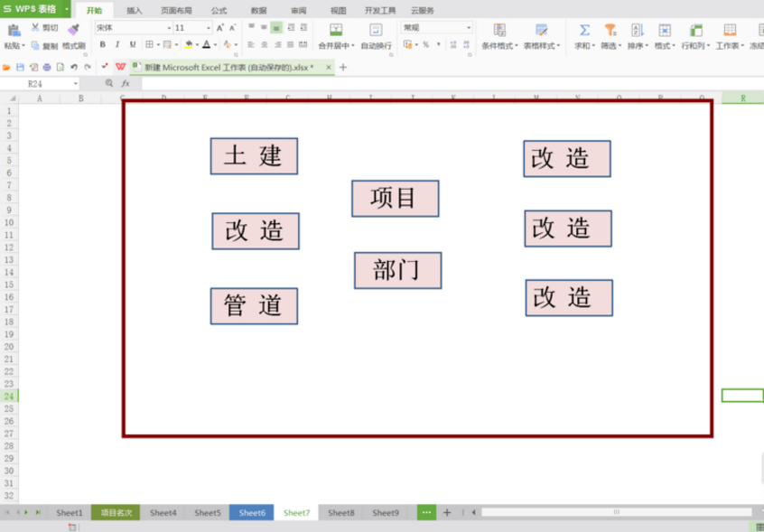Click the save disk icon
Screen dimensions: 764x532
coord(20,67)
